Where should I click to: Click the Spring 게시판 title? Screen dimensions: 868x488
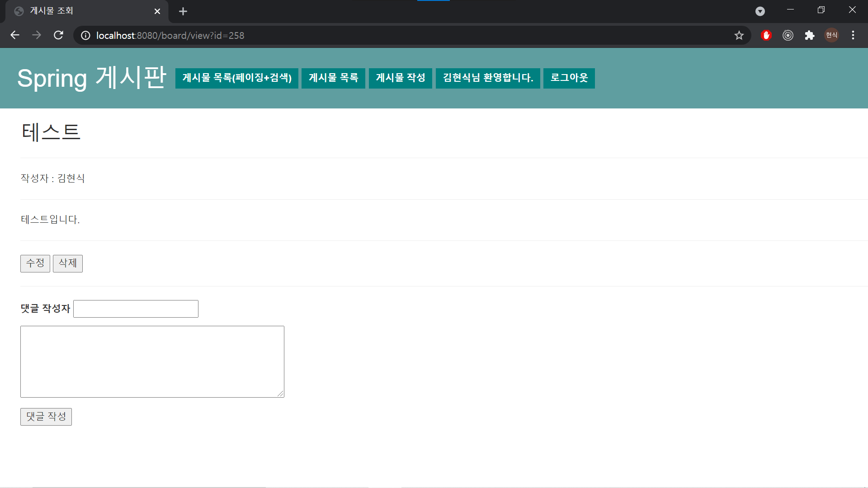92,78
